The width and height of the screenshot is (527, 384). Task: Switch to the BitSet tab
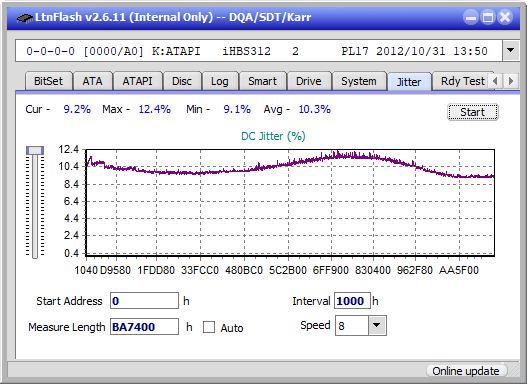click(x=48, y=81)
